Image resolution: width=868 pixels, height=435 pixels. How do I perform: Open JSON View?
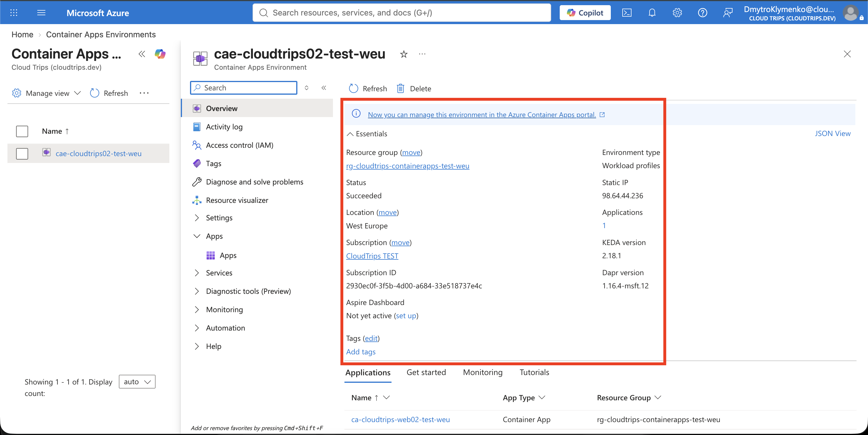pos(833,133)
